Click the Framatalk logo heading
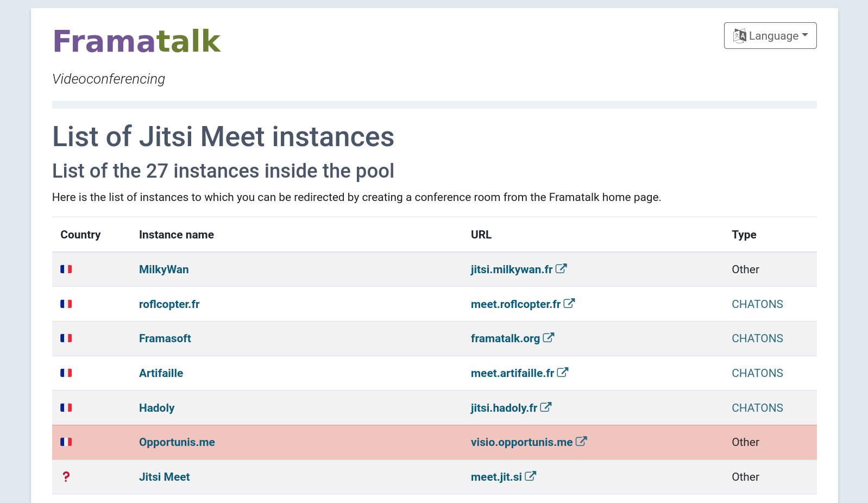 pos(136,41)
